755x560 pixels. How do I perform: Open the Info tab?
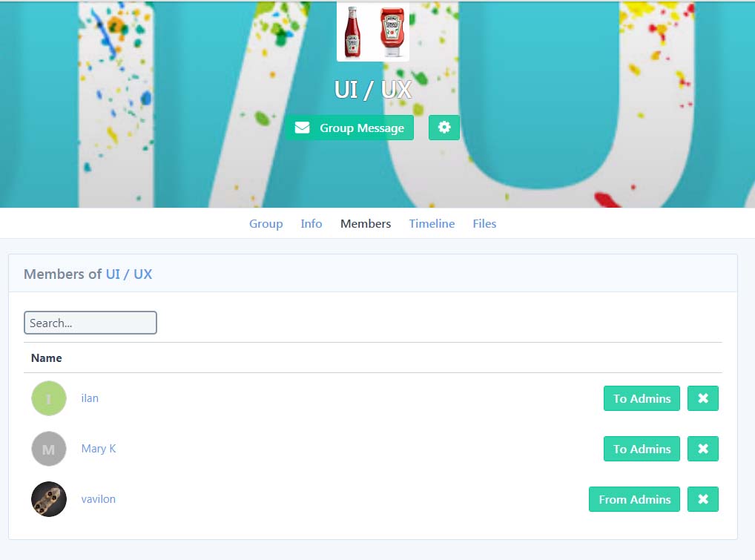311,224
